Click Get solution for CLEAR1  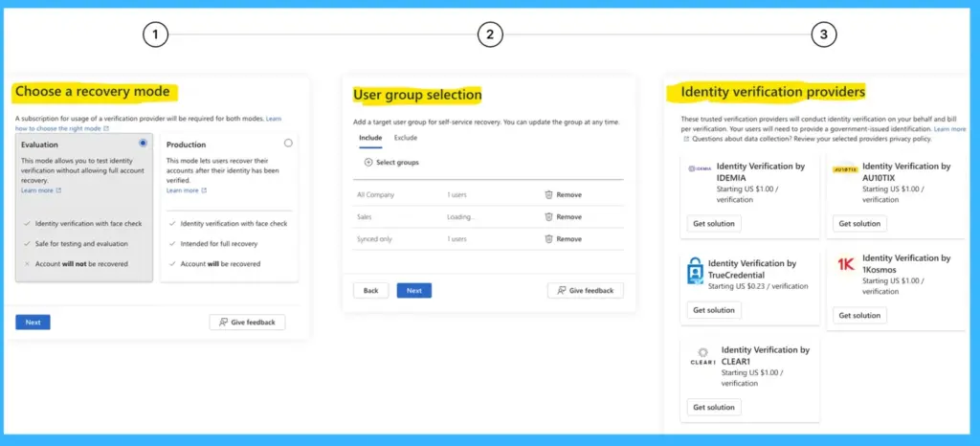point(714,408)
